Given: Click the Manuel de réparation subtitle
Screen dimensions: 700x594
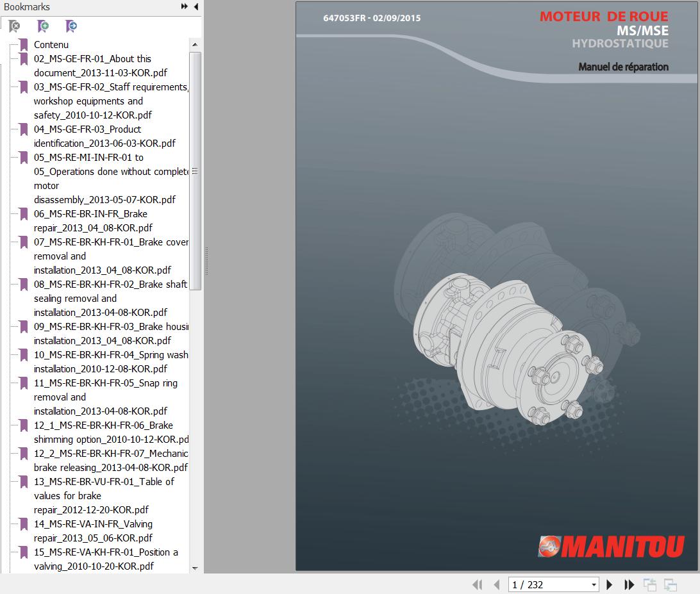Looking at the screenshot, I should (x=623, y=67).
